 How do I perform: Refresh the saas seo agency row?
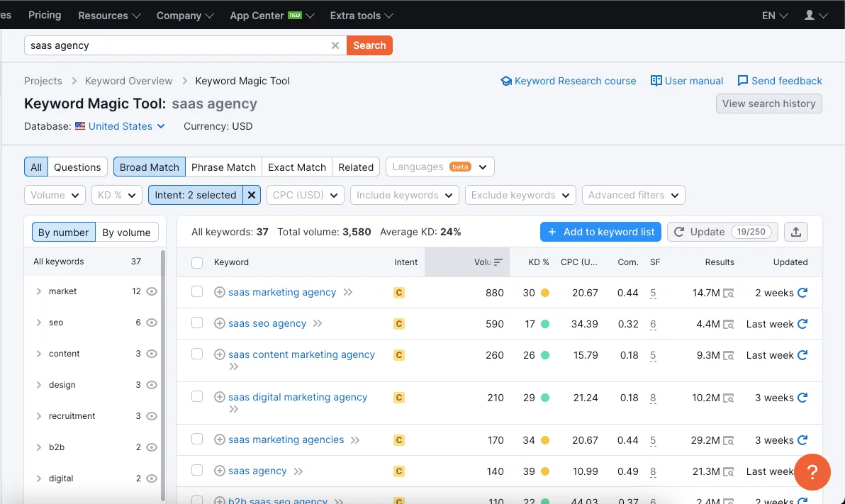802,324
